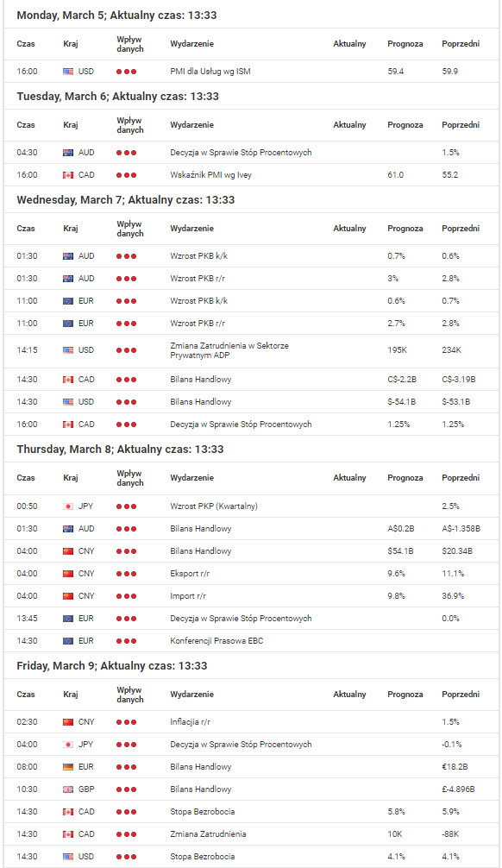The height and width of the screenshot is (868, 502).
Task: Click Wednesday's Prognoza column header
Action: point(405,229)
